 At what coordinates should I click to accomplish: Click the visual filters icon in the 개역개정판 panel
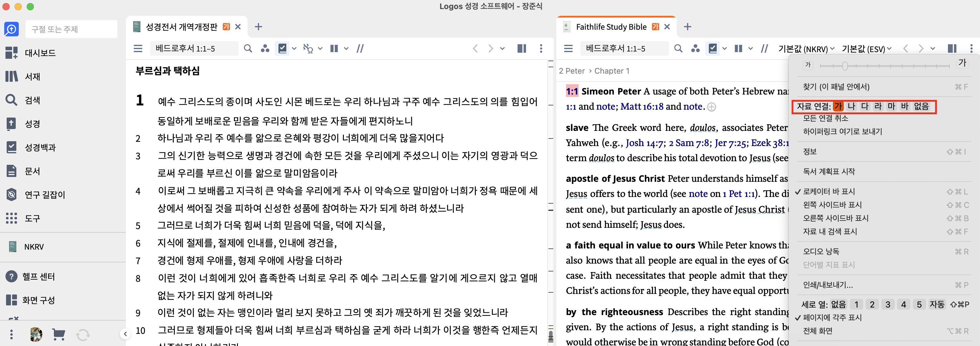(265, 48)
